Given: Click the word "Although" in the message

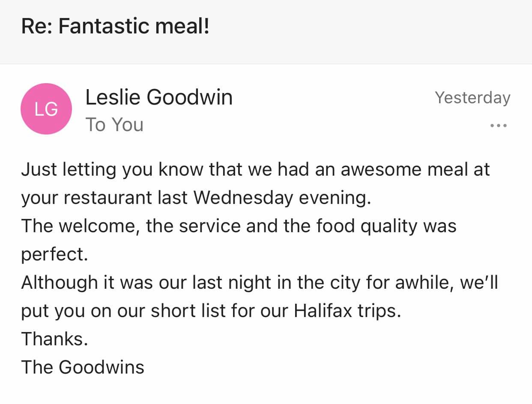Looking at the screenshot, I should [60, 282].
